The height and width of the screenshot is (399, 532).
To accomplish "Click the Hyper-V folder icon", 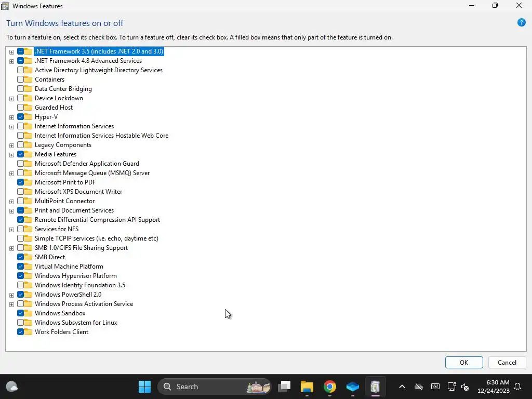I will 28,117.
